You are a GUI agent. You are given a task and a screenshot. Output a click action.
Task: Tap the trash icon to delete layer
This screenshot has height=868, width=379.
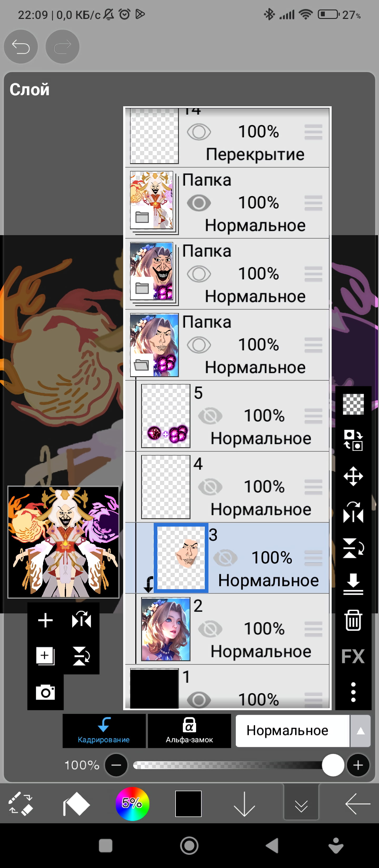coord(353,620)
